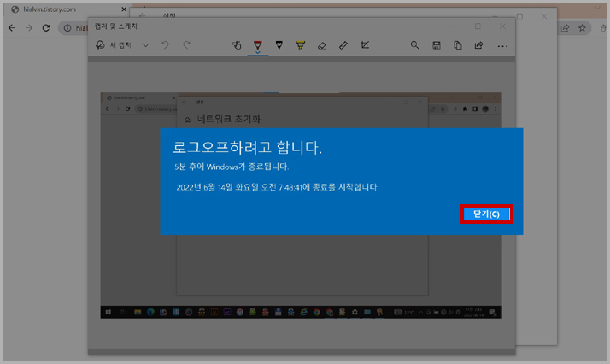The width and height of the screenshot is (610, 364).
Task: Share the snip from Snip & Sketch toolbar
Action: [x=479, y=45]
